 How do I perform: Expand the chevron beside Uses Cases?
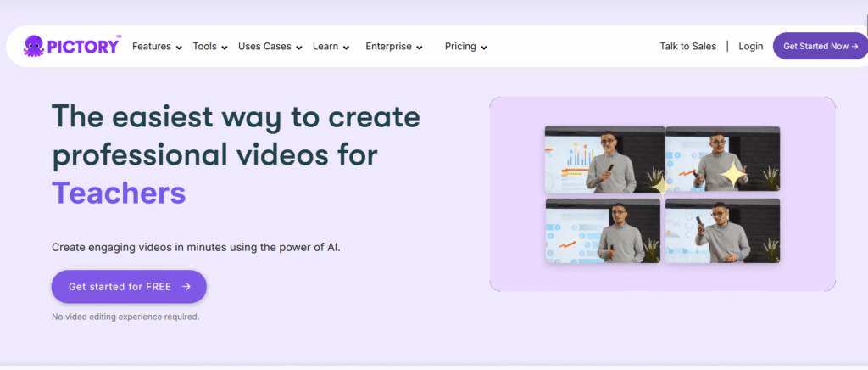pyautogui.click(x=299, y=48)
